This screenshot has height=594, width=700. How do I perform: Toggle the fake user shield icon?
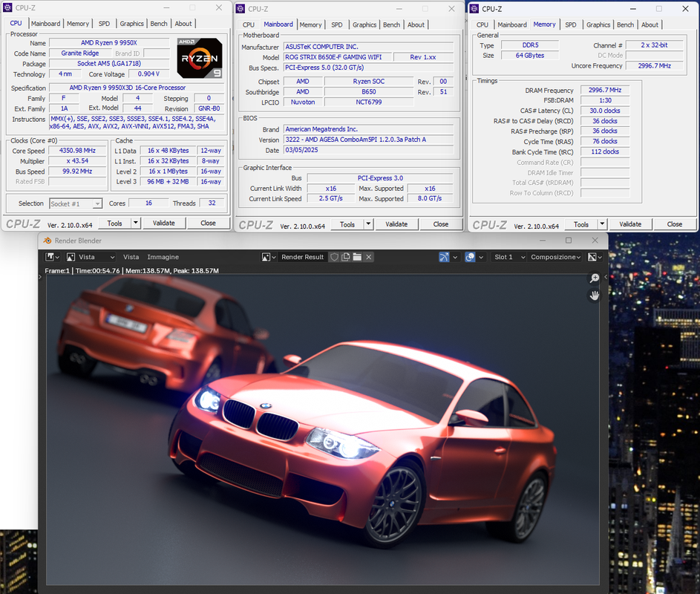tap(334, 257)
